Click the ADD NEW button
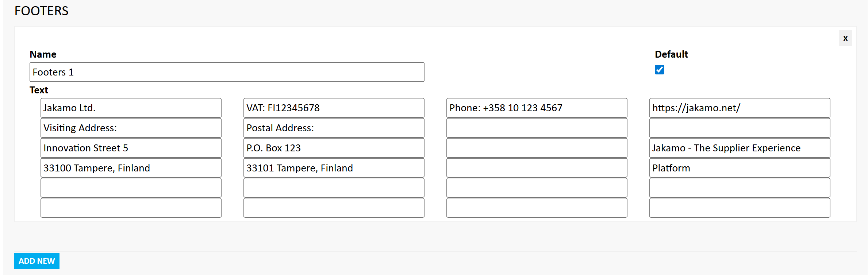The width and height of the screenshot is (868, 275). (x=37, y=261)
